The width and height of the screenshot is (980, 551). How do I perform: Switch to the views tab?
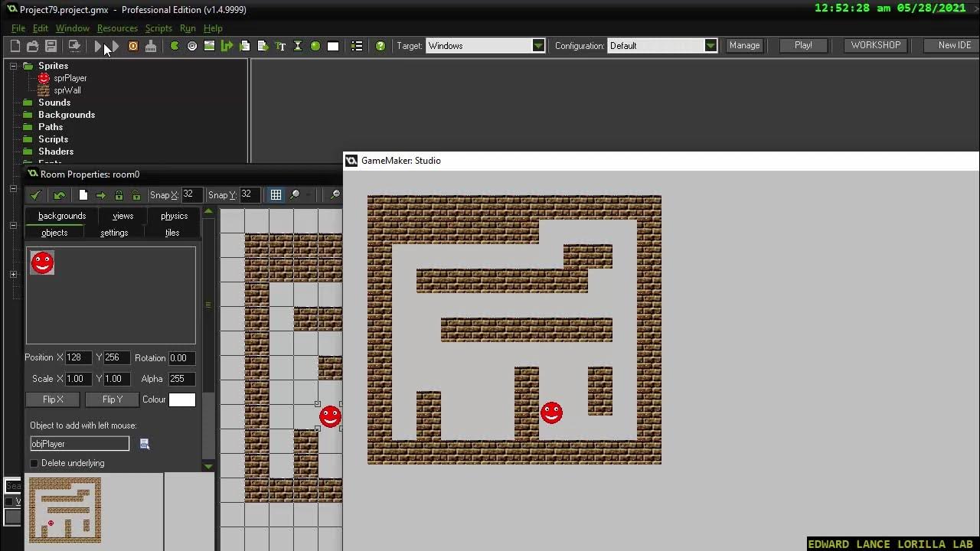point(122,216)
